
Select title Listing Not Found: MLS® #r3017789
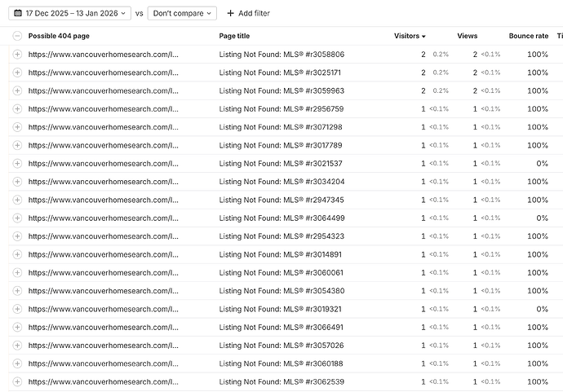(x=281, y=145)
